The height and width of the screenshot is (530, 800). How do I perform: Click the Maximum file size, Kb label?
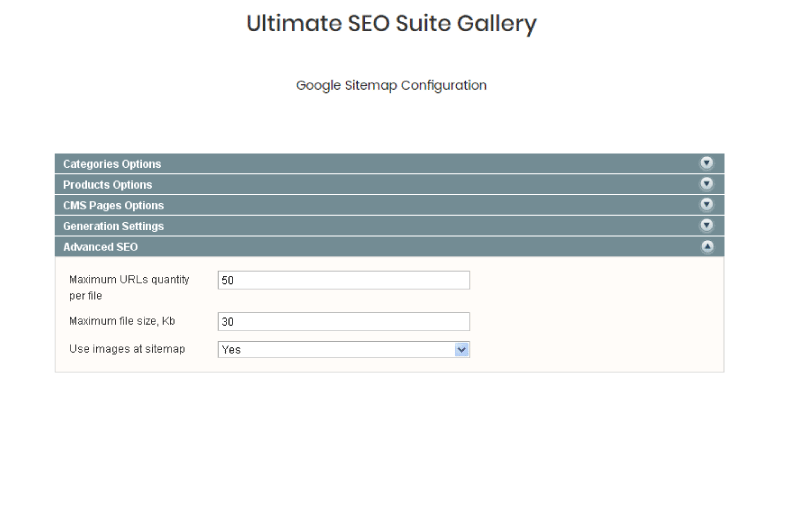(122, 321)
